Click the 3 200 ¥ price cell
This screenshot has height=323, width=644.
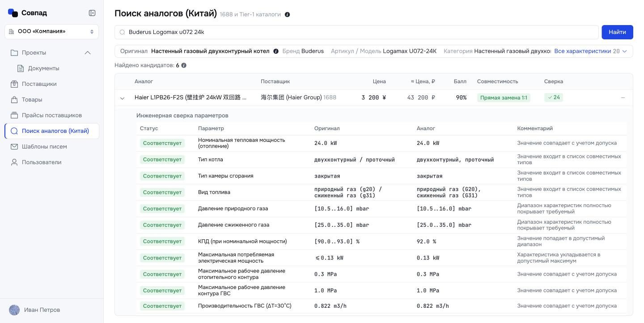point(373,98)
